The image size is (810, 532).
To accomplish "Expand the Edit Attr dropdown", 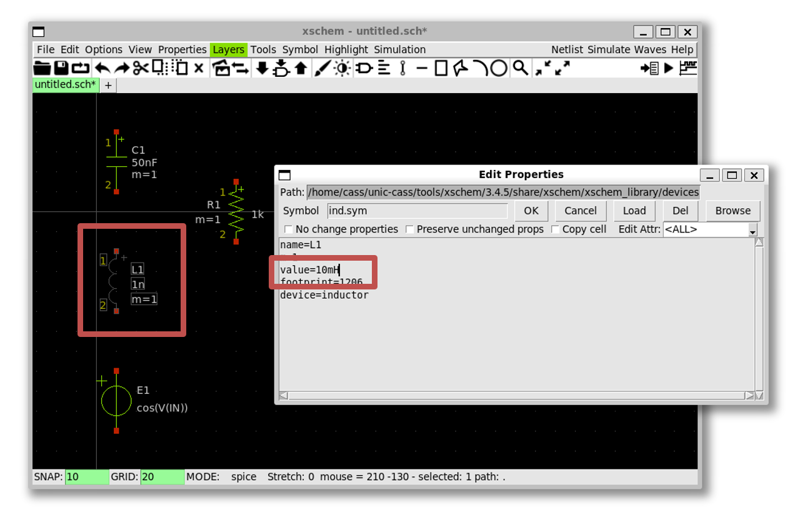I will [752, 231].
